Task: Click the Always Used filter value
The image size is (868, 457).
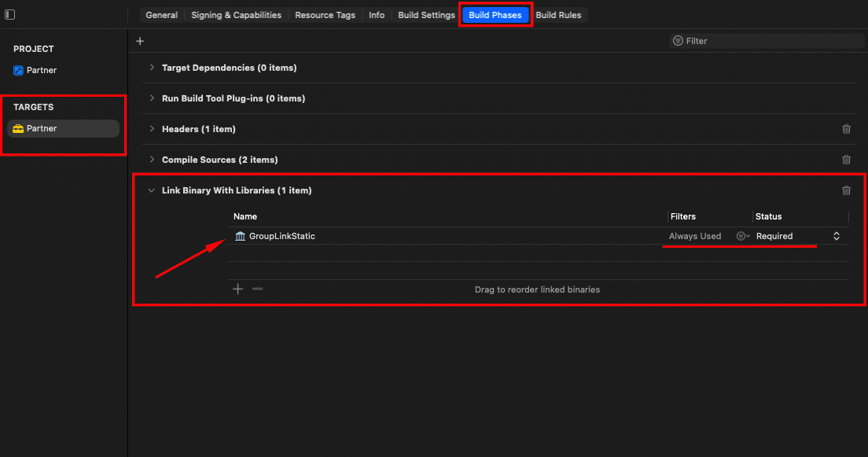Action: tap(695, 236)
